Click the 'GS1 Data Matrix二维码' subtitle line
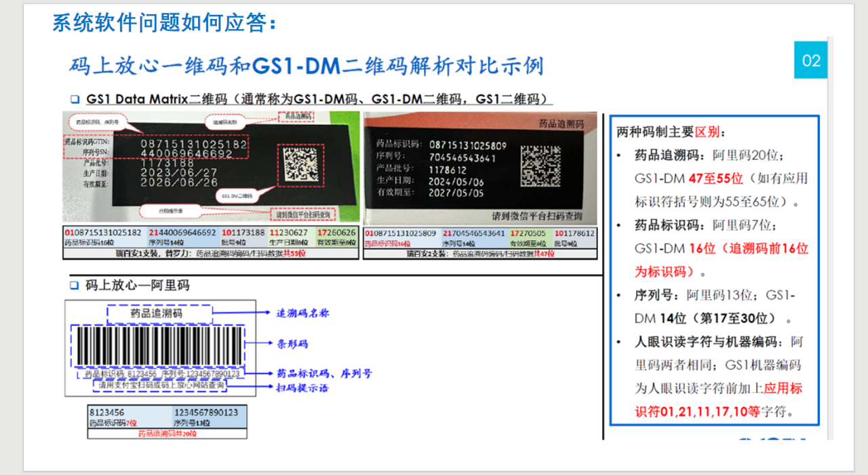Screen dimensions: 868x475 coord(319,99)
